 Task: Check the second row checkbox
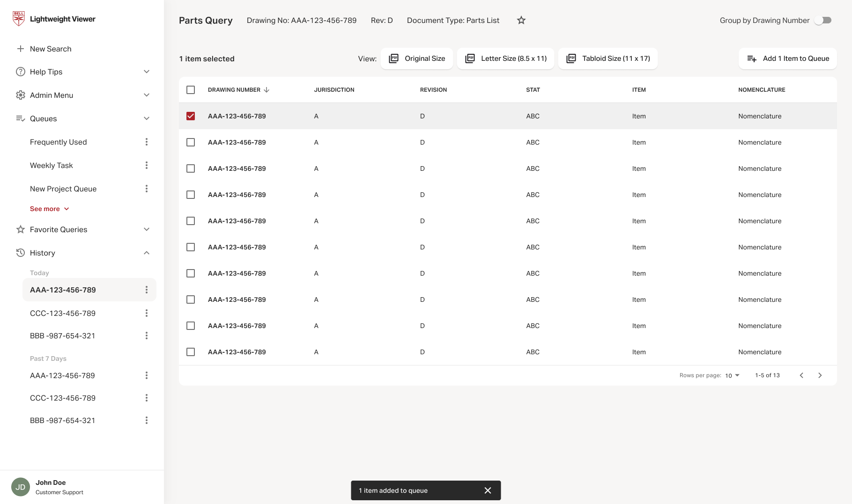click(x=191, y=142)
